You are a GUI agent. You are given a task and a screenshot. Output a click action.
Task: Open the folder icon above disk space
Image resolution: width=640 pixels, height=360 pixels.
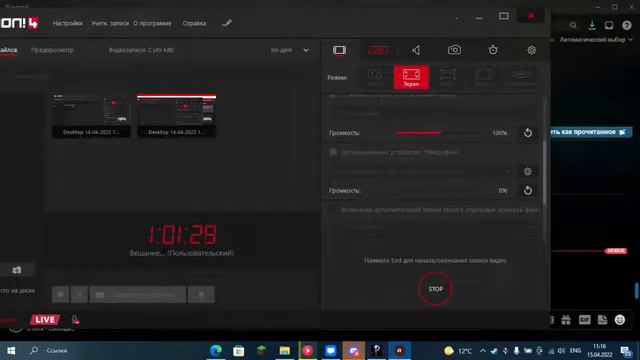pyautogui.click(x=17, y=270)
